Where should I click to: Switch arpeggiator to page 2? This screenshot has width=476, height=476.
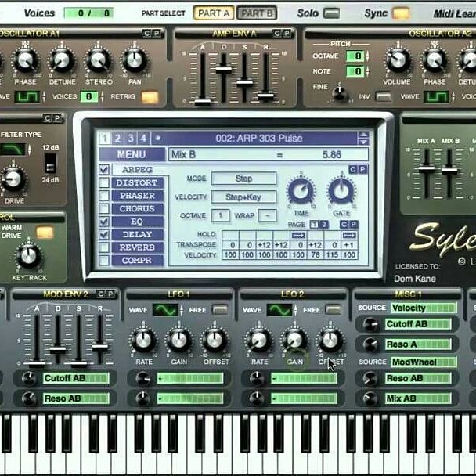324,225
